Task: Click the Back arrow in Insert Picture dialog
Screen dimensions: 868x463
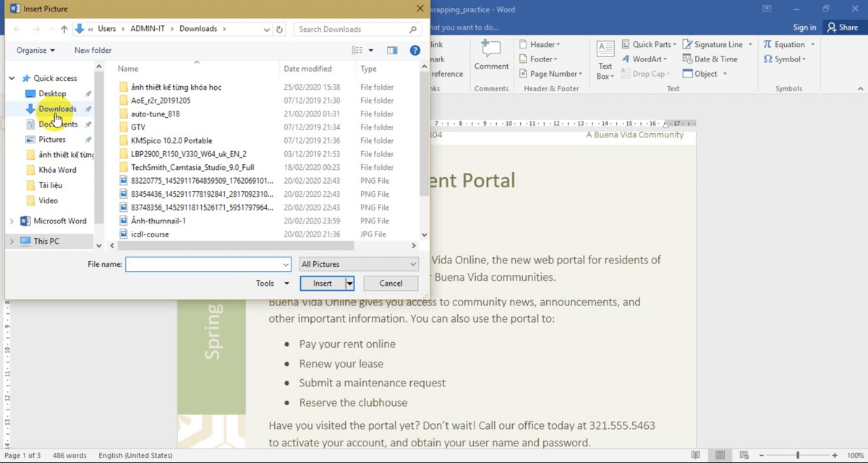Action: coord(17,29)
